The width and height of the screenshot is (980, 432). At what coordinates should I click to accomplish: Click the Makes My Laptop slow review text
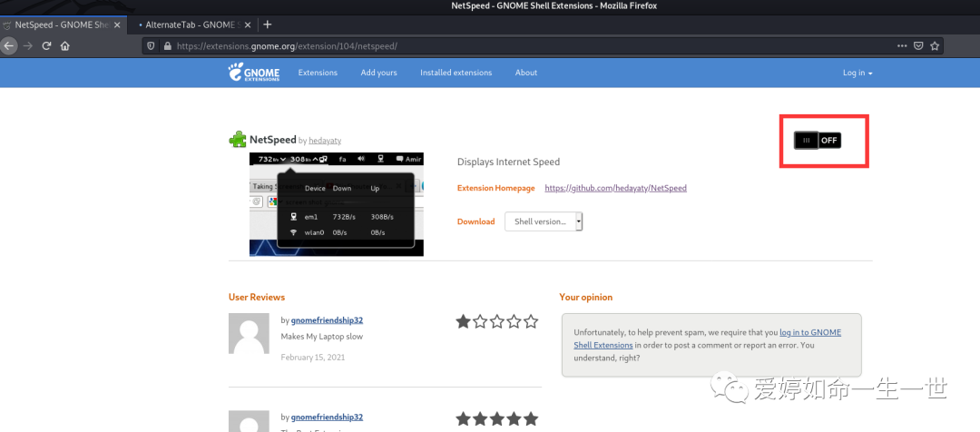[x=322, y=337]
